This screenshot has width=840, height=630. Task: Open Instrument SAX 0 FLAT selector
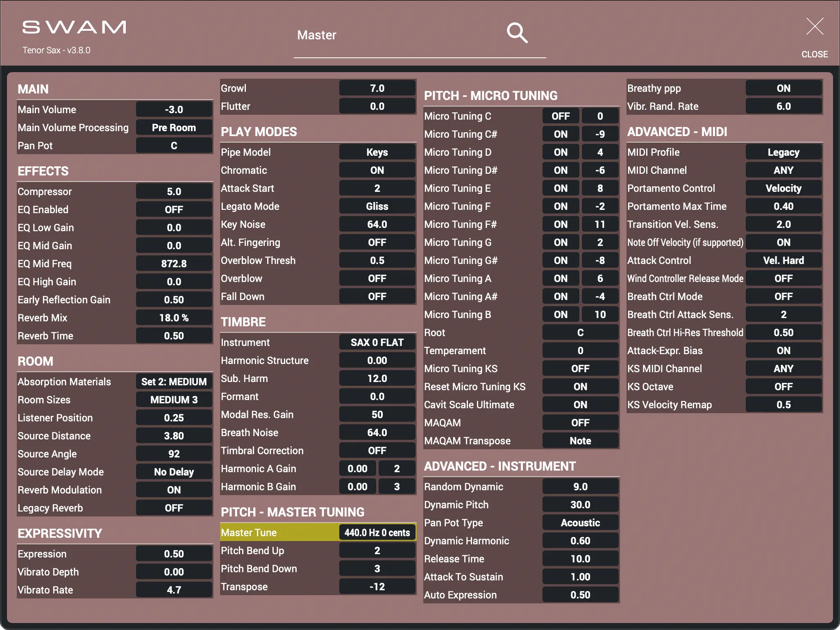(x=377, y=342)
